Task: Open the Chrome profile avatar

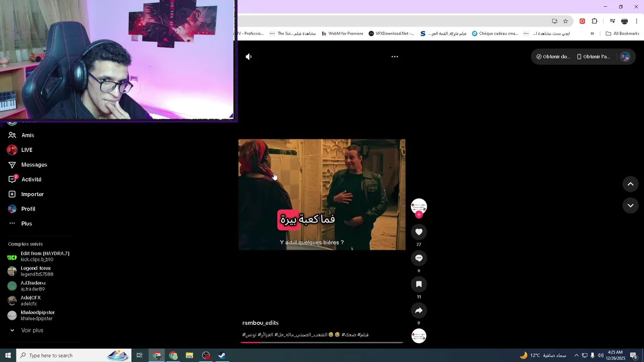Action: (x=624, y=21)
